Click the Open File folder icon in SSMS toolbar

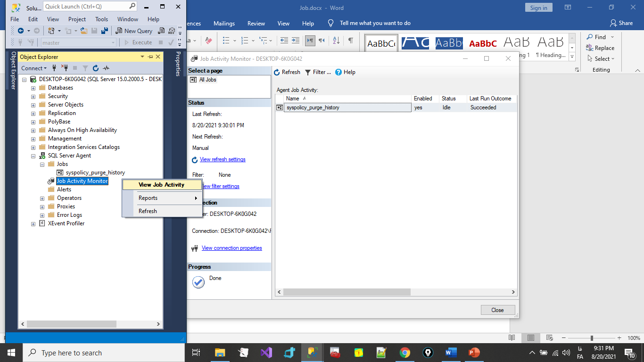point(84,31)
